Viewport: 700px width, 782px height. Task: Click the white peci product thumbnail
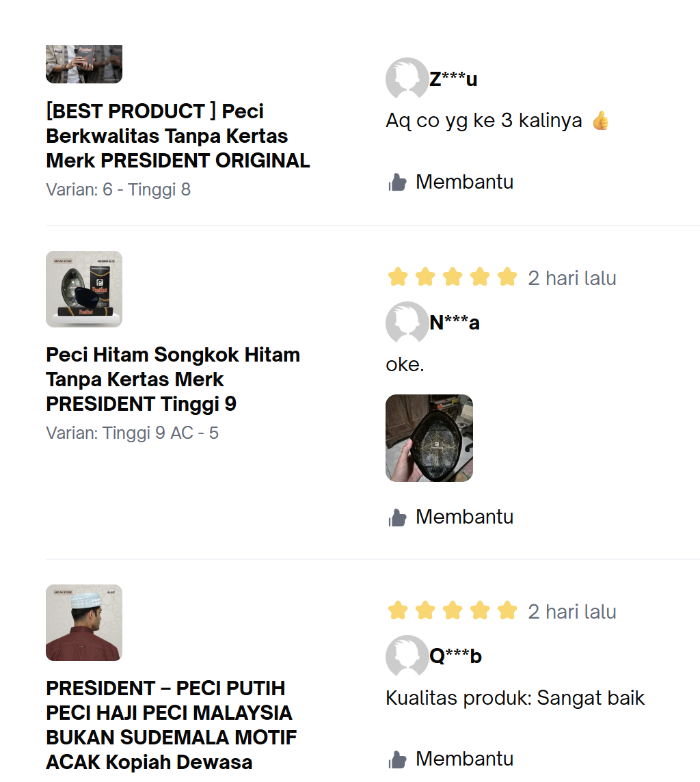[x=83, y=622]
